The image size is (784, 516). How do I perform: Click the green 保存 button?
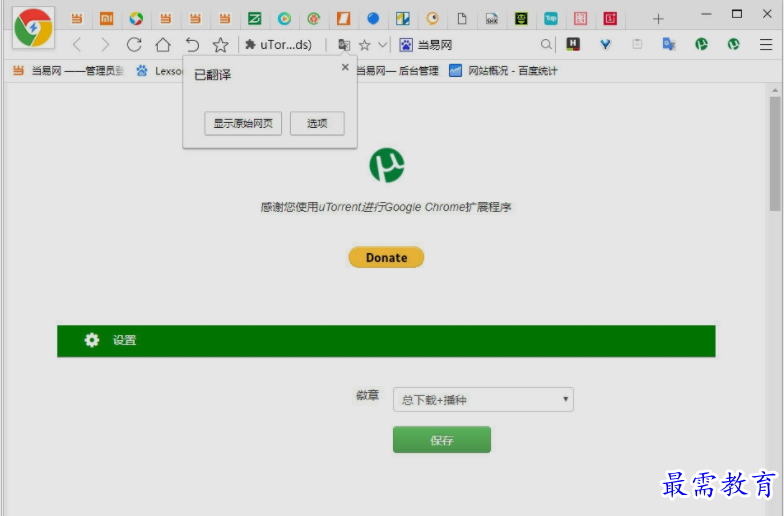tap(442, 440)
